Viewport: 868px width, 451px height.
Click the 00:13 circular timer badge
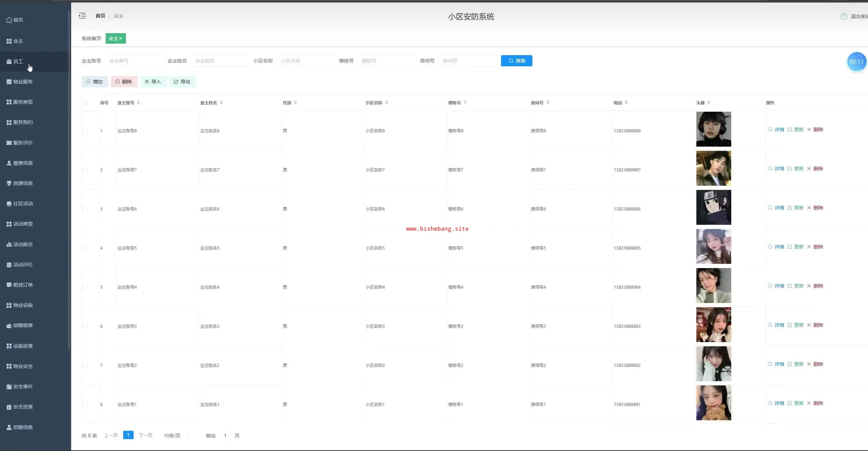(x=856, y=61)
